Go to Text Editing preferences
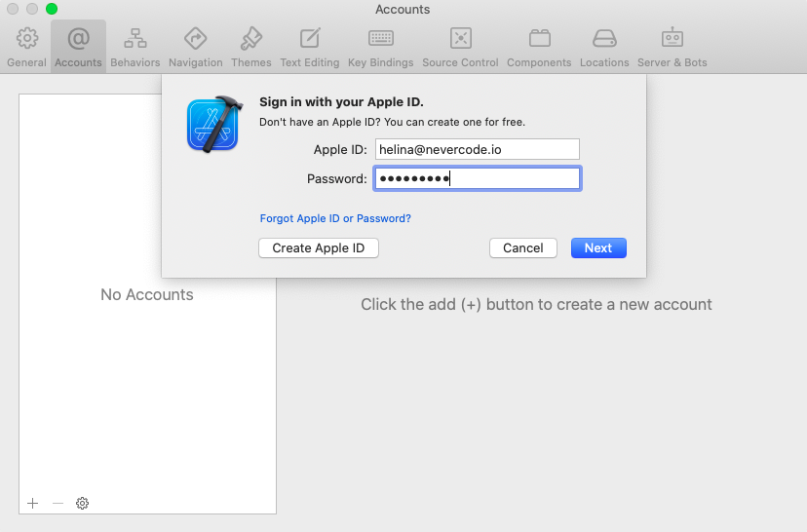The image size is (807, 532). click(310, 48)
